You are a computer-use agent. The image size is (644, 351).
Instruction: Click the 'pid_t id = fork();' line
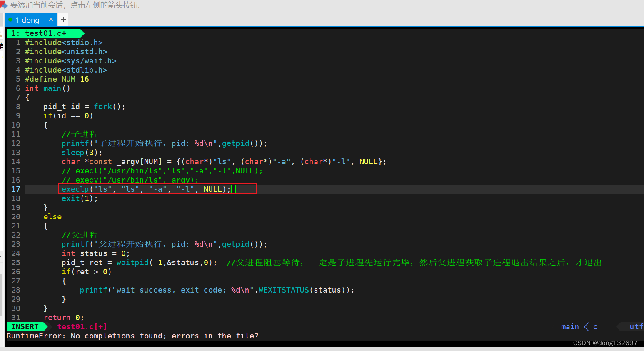(x=85, y=107)
